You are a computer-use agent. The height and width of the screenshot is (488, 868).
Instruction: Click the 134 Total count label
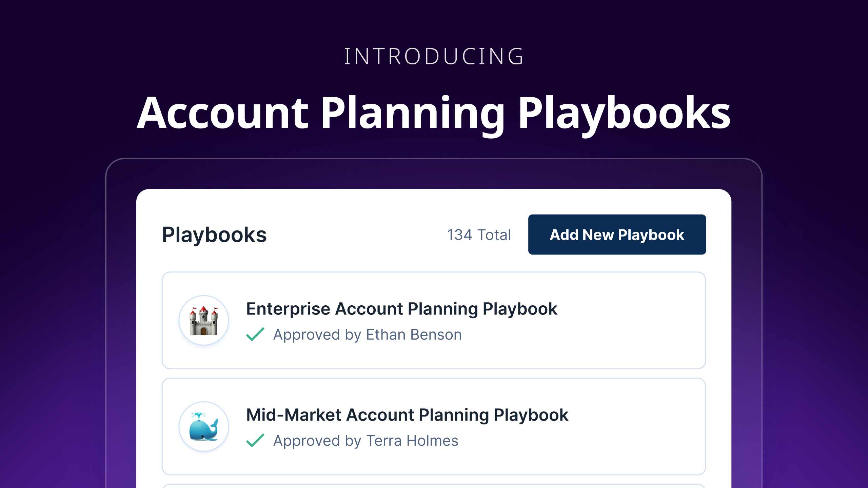point(479,235)
